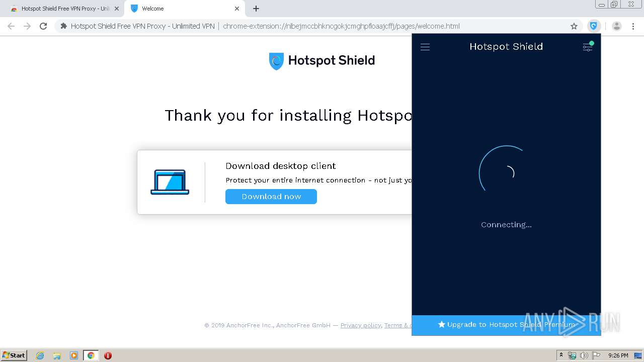Click the Hotspot Shield popup title

[506, 47]
